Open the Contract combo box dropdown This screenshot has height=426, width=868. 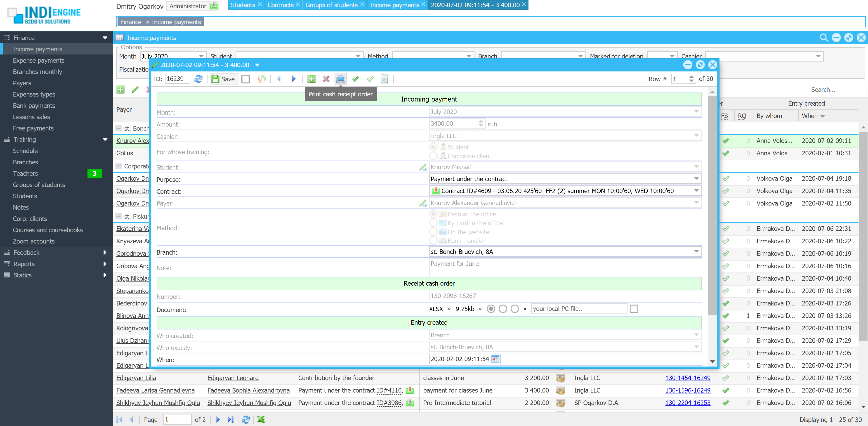[x=696, y=191]
